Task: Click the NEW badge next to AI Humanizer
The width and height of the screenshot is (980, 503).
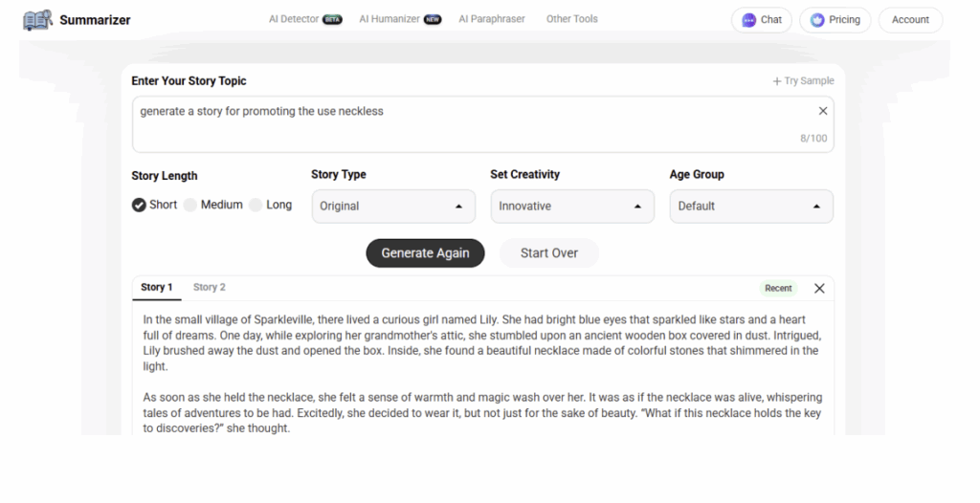Action: [433, 19]
